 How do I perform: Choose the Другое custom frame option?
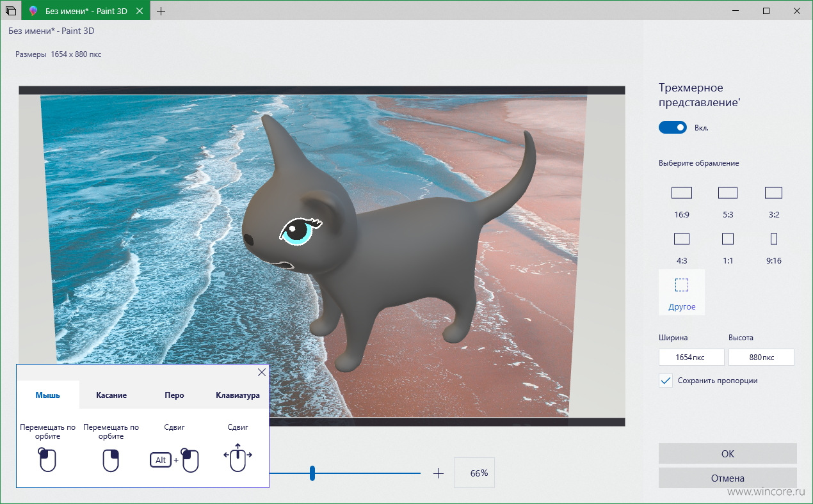[682, 292]
